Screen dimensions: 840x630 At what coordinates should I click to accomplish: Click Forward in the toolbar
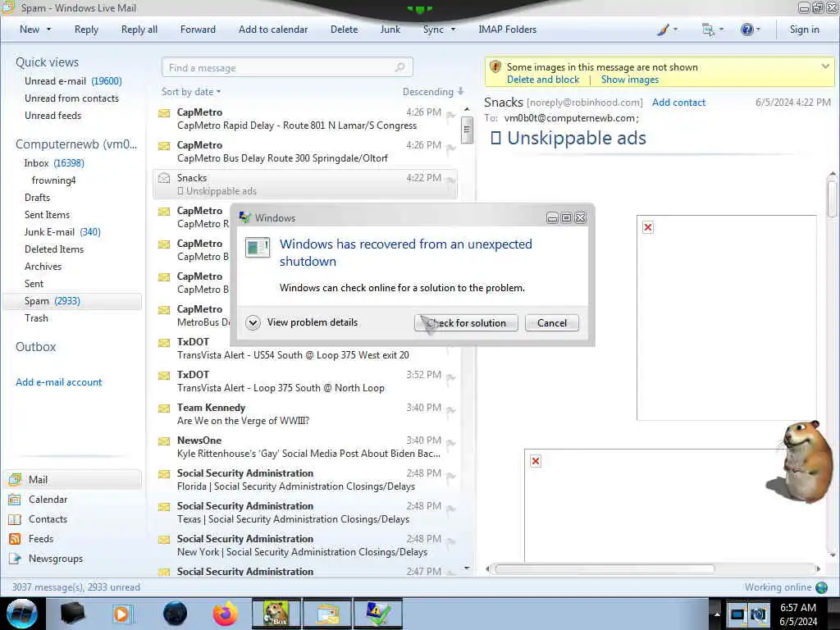tap(198, 30)
